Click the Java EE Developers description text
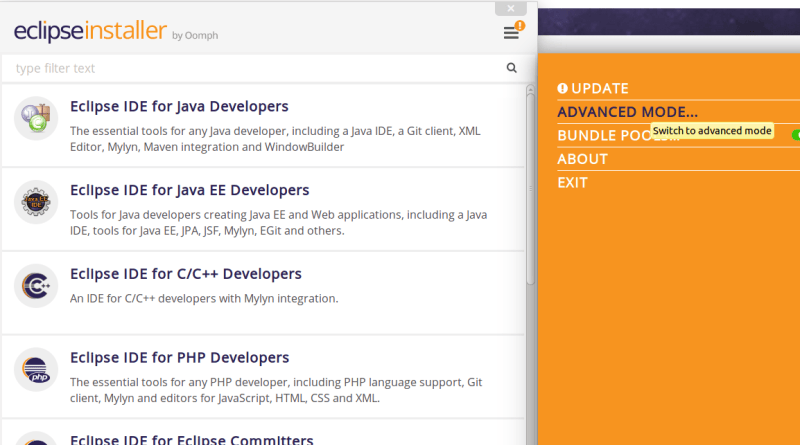This screenshot has width=800, height=445. [x=279, y=222]
